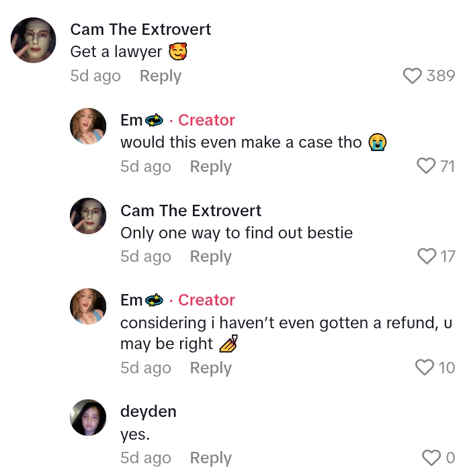Like "would this even make a case" reply
The height and width of the screenshot is (476, 461).
[x=426, y=166]
